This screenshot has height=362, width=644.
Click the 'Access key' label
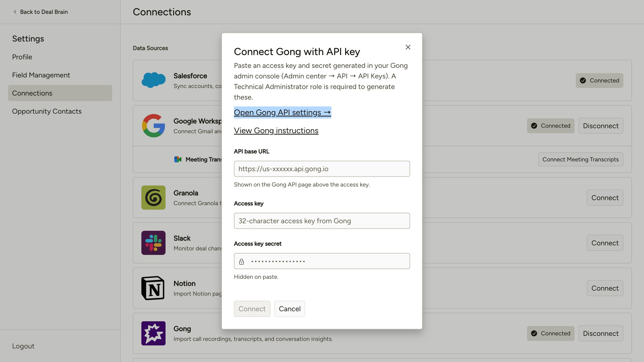pyautogui.click(x=249, y=203)
